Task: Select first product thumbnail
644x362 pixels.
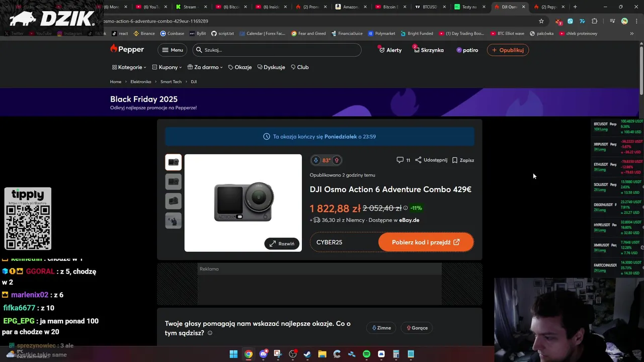Action: 174,162
